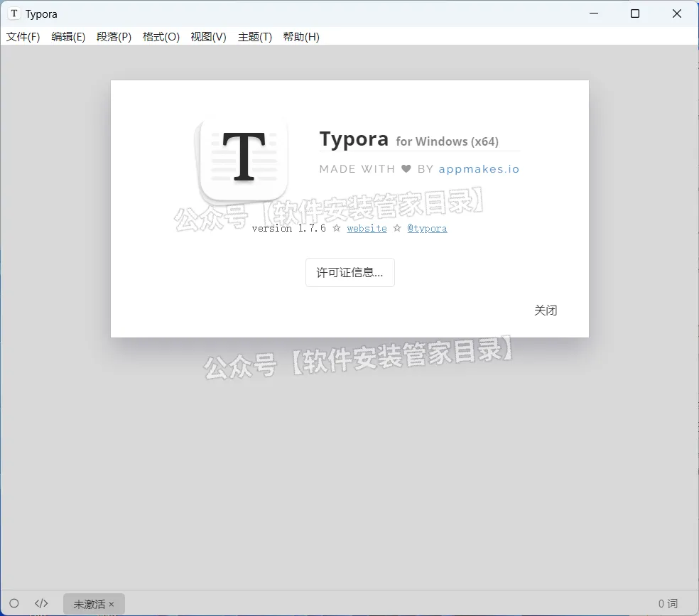The width and height of the screenshot is (699, 616).
Task: Open the 编辑(E) menu
Action: pos(68,36)
